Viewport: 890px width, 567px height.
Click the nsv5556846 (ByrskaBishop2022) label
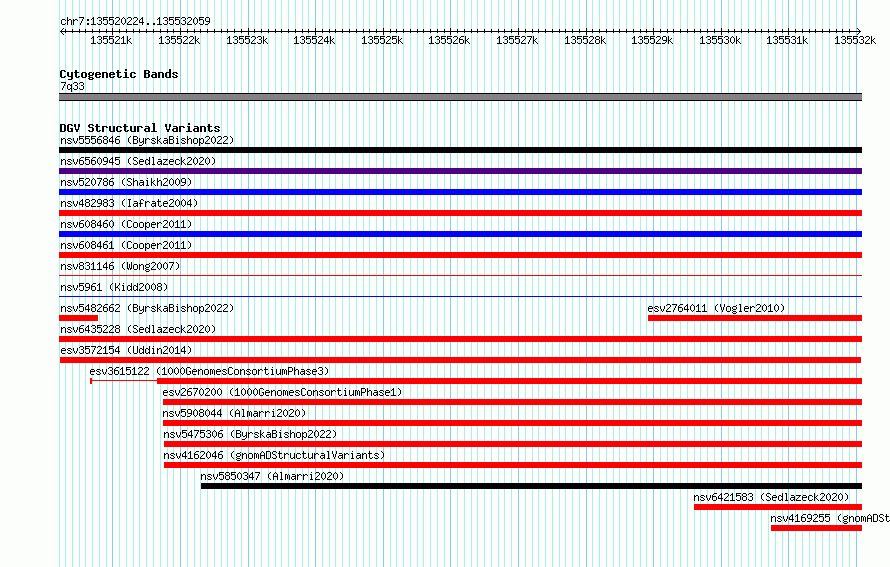(147, 140)
